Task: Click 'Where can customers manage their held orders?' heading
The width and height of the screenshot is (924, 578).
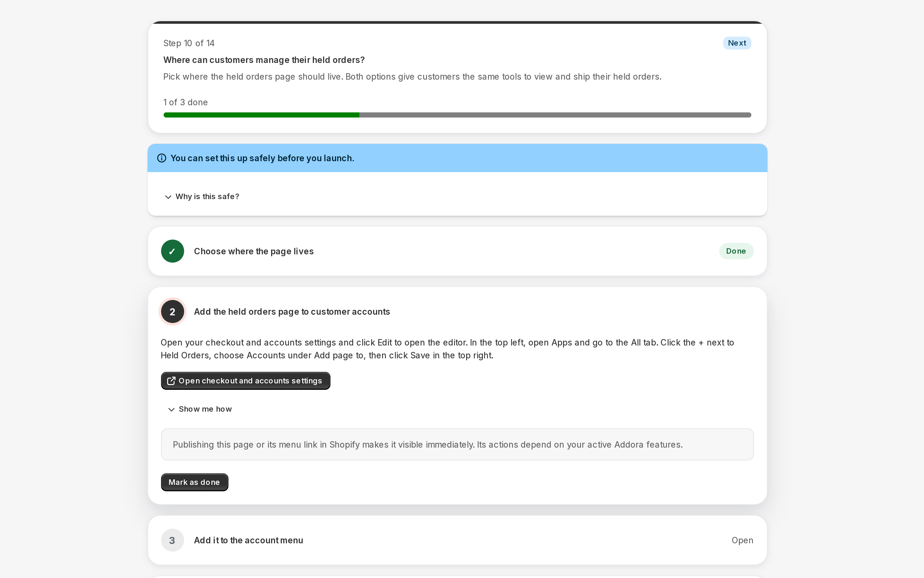Action: tap(264, 60)
